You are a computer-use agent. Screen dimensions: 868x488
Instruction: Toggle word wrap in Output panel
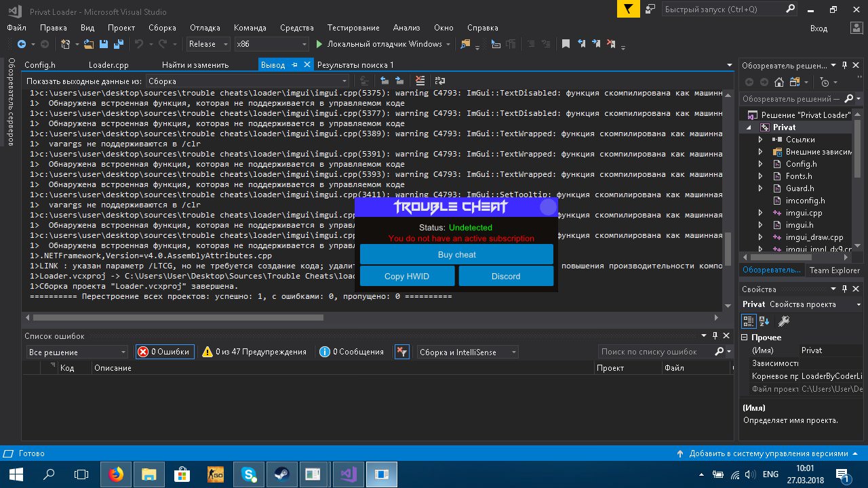(441, 81)
